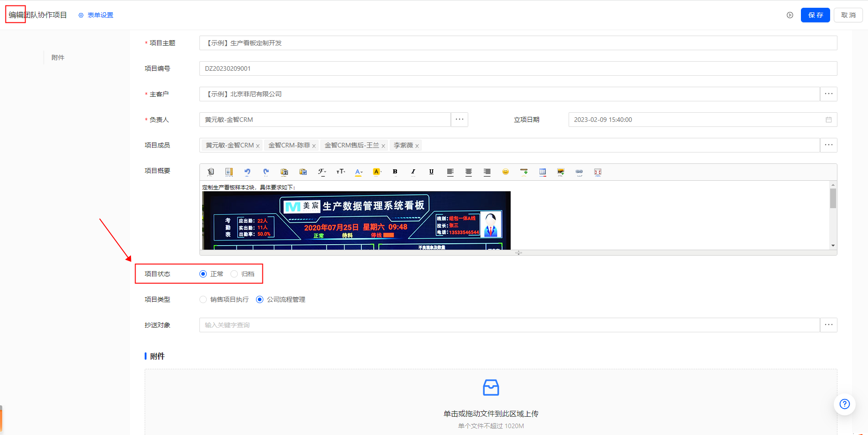Viewport: 868px width, 435px height.
Task: Save the project with 保存 button
Action: (816, 15)
